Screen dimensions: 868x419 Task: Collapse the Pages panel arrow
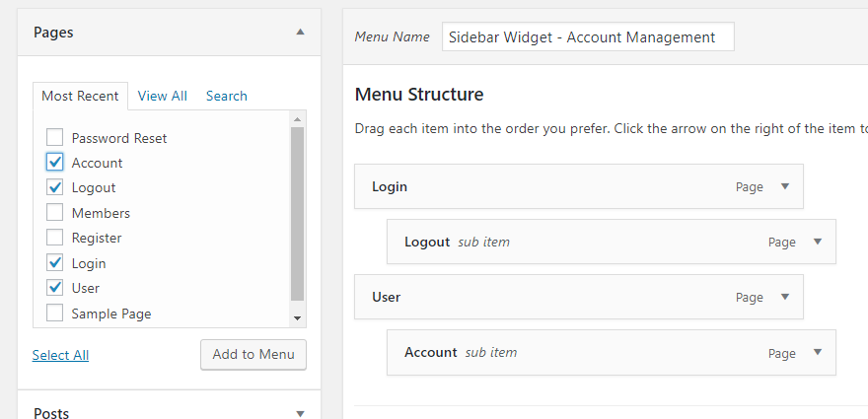coord(300,33)
